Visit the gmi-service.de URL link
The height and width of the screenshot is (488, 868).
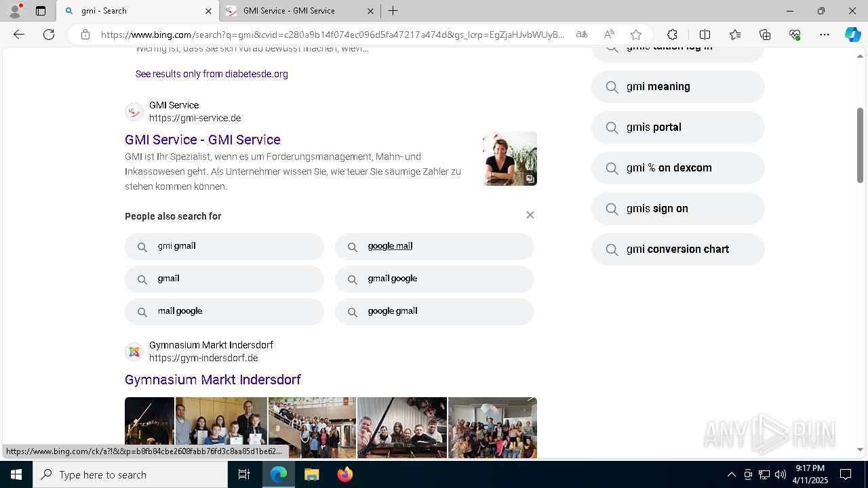click(195, 118)
